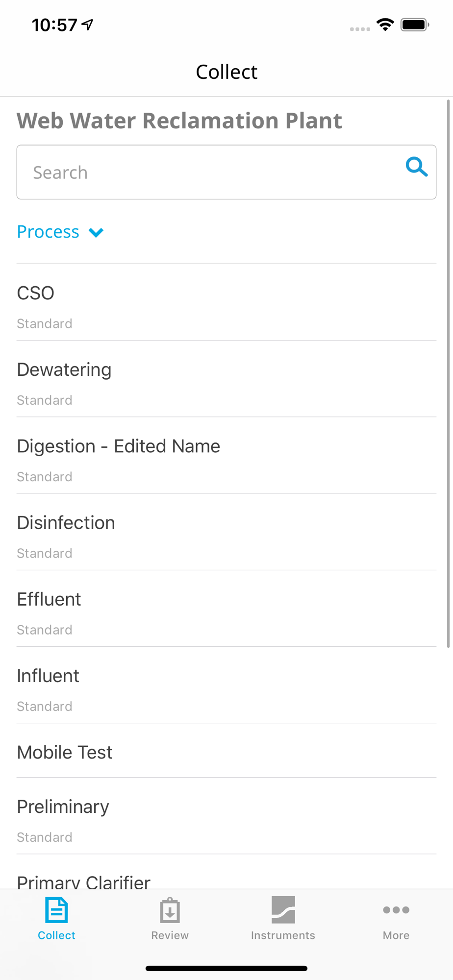The width and height of the screenshot is (453, 980).
Task: Select the CSO process
Action: tap(226, 302)
